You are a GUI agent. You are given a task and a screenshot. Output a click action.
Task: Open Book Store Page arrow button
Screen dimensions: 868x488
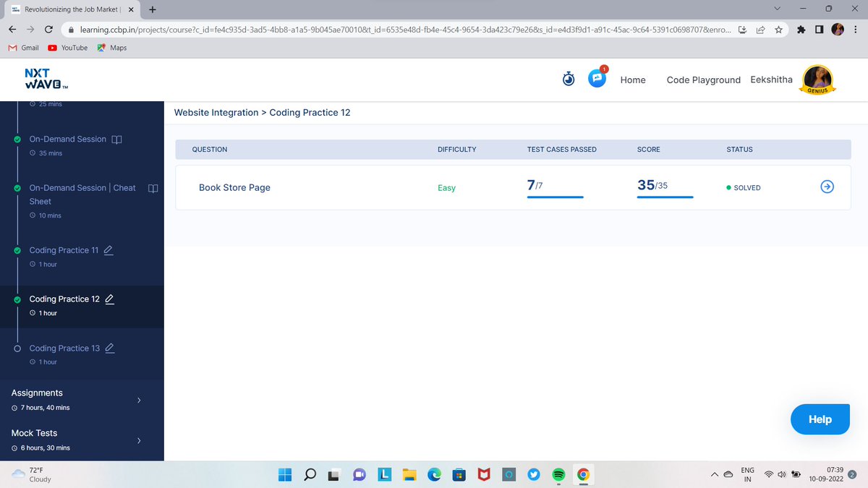coord(828,187)
